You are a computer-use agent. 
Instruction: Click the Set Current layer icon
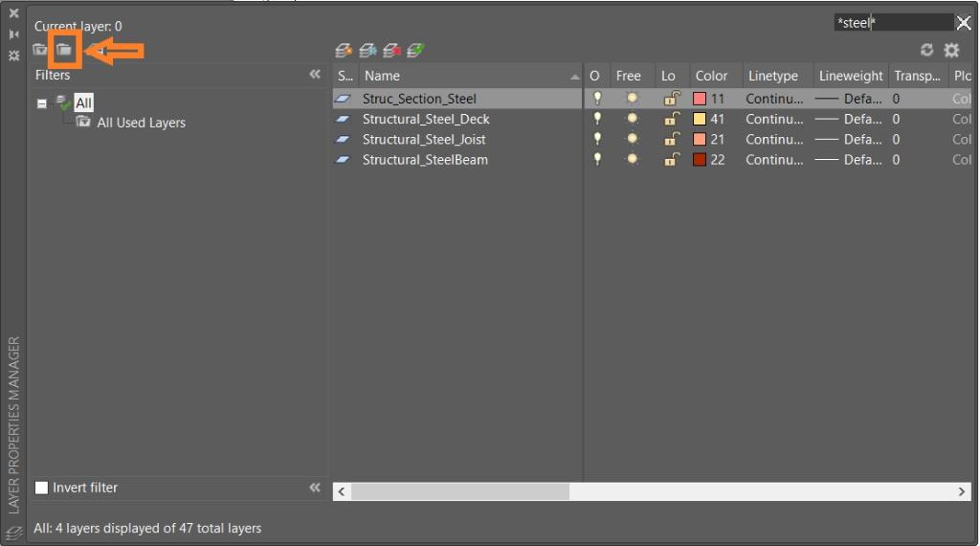pyautogui.click(x=415, y=50)
